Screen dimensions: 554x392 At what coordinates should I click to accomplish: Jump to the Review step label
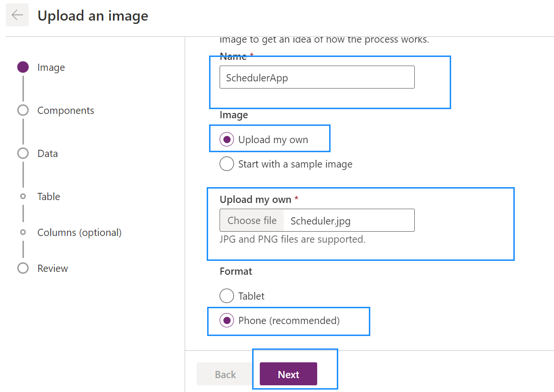(52, 268)
